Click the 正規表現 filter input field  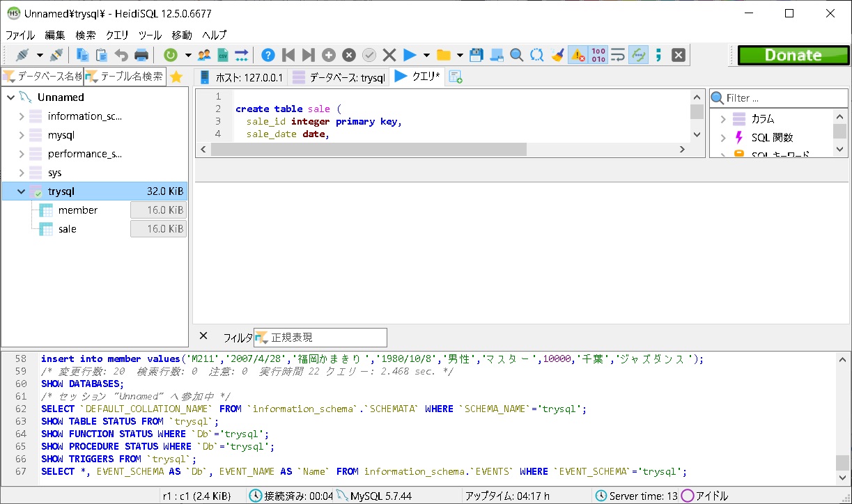(320, 338)
